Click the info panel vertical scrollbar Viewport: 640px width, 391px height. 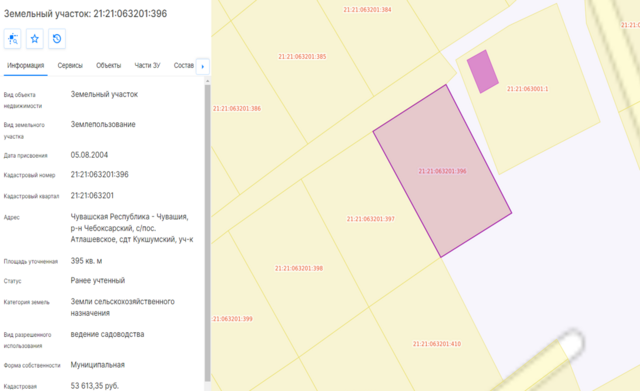click(207, 233)
